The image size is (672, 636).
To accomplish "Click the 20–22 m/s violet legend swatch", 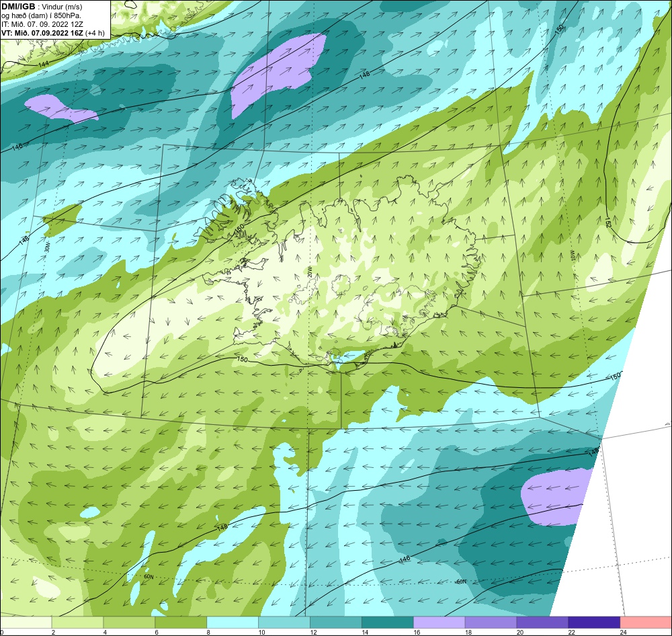I will click(542, 623).
